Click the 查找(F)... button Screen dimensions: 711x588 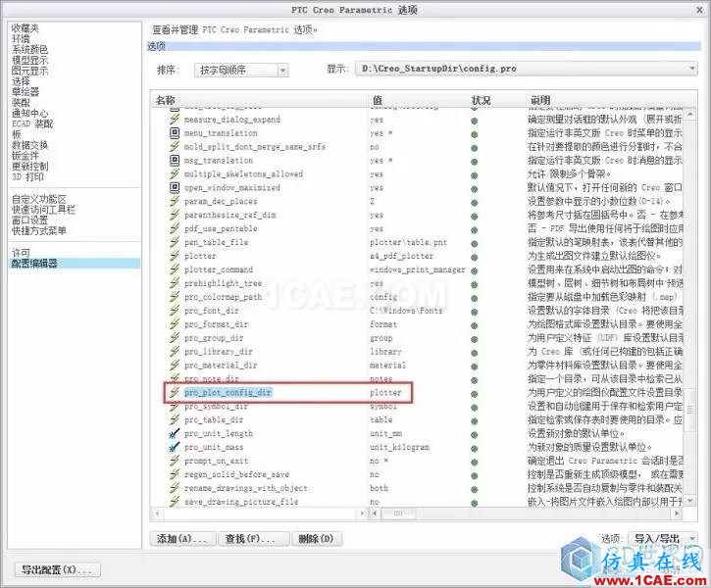(x=253, y=539)
